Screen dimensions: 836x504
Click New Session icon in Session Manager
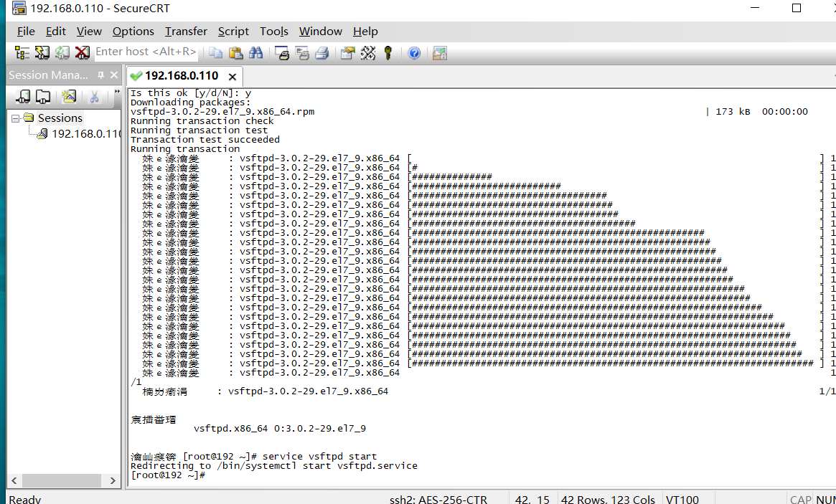click(68, 97)
